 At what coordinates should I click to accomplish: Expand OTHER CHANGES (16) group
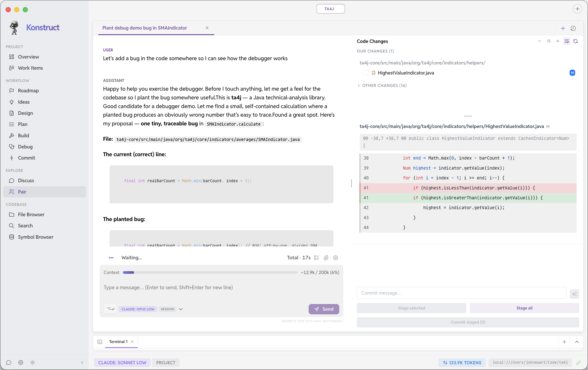tap(382, 85)
